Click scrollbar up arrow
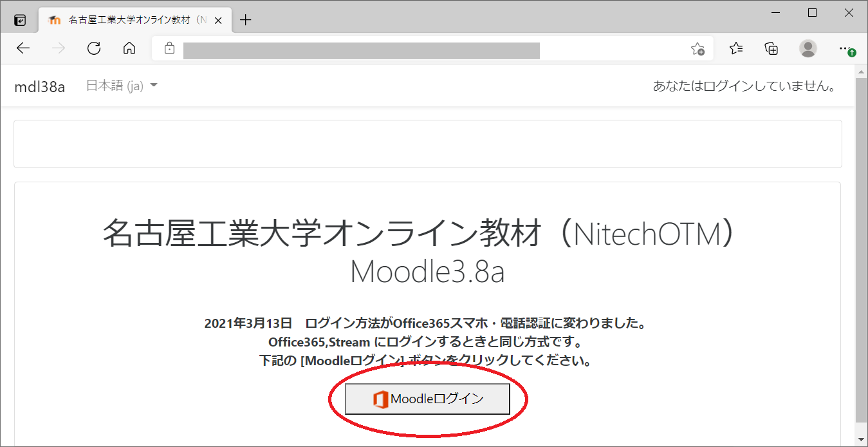This screenshot has width=868, height=447. (x=862, y=71)
